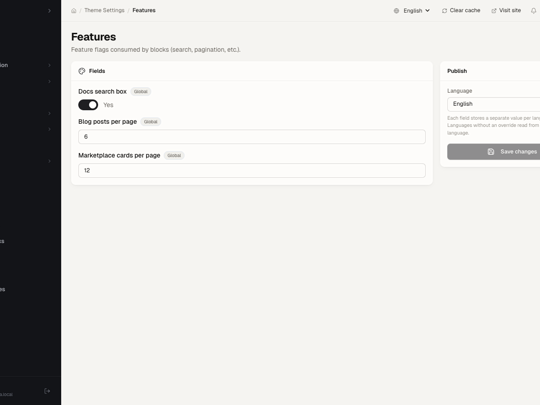The height and width of the screenshot is (405, 540).
Task: Click the log out icon in sidebar footer
Action: (47, 391)
